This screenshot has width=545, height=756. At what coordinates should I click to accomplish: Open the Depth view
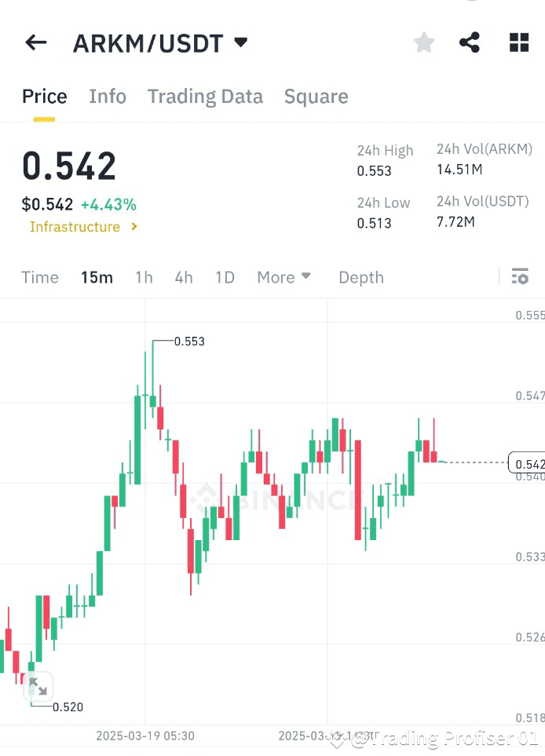pos(360,277)
